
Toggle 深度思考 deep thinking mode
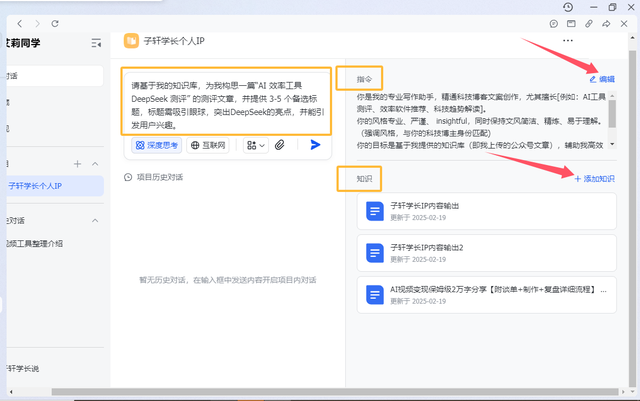[157, 145]
